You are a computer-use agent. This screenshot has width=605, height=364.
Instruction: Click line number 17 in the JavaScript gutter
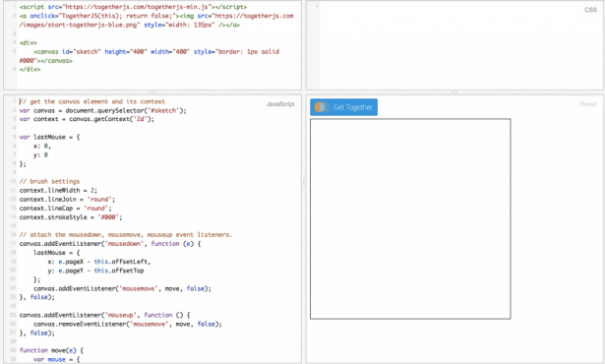coord(13,244)
